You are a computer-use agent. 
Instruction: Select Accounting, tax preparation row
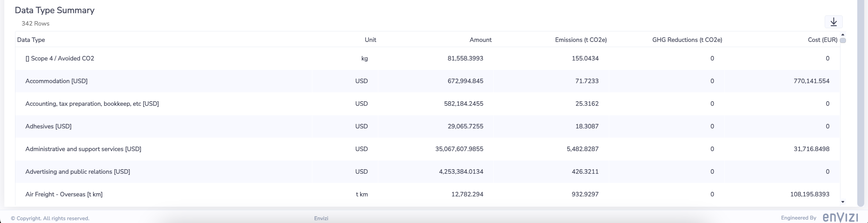click(x=92, y=103)
